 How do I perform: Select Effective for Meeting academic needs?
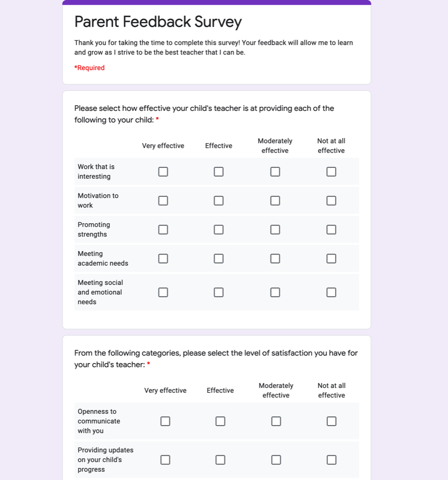(x=219, y=258)
